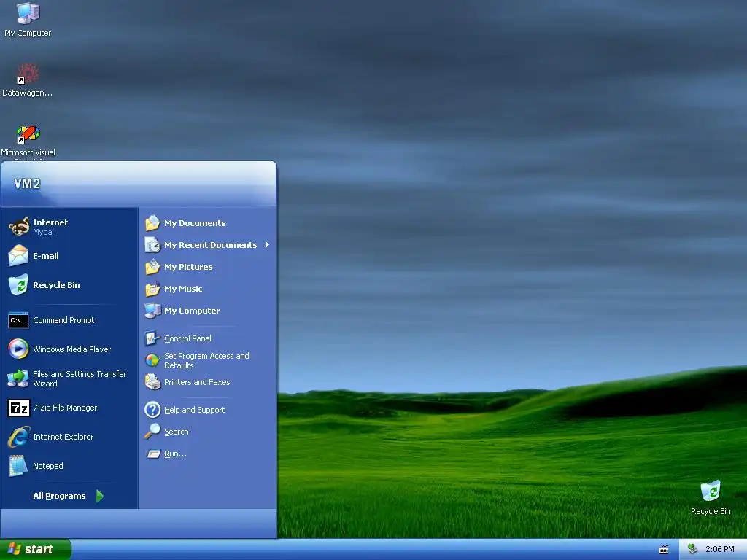Select the Internet Mypal menu entry text
747x560 pixels.
[x=50, y=227]
